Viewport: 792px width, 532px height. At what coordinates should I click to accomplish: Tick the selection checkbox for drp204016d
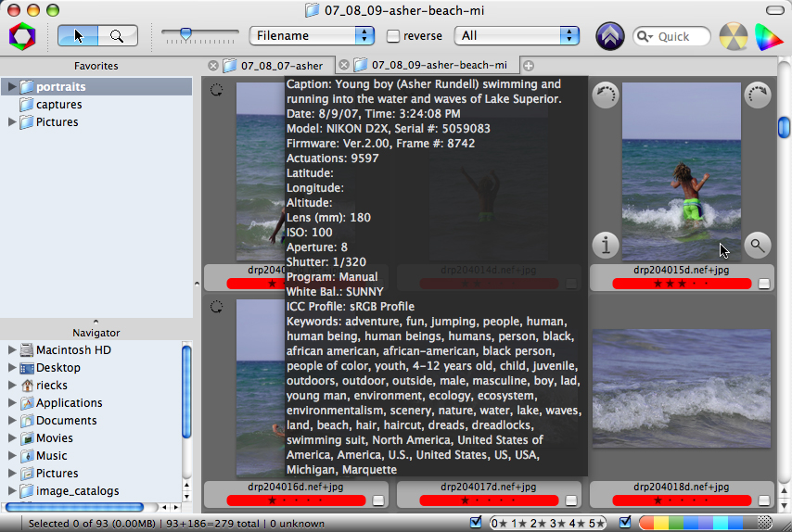377,500
